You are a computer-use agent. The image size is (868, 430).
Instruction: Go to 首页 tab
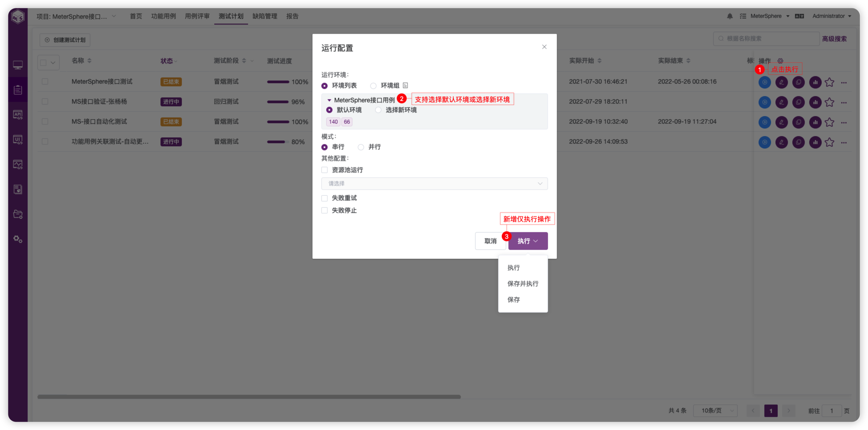click(x=136, y=16)
